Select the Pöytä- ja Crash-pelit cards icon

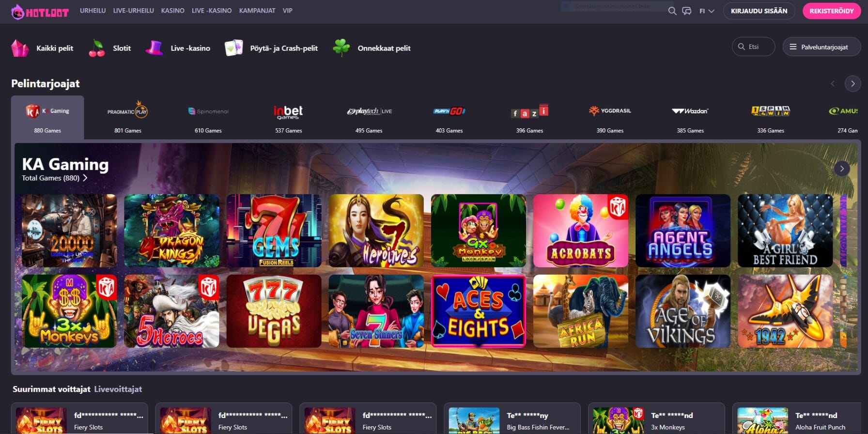point(233,48)
